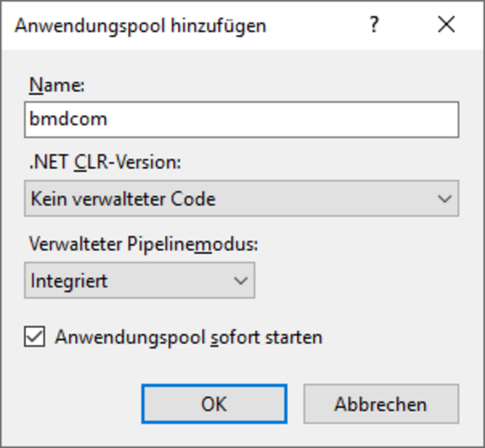Click the 'Verwalteter Pipelinemodus:' label
Viewport: 485px width, 448px height.
click(144, 244)
